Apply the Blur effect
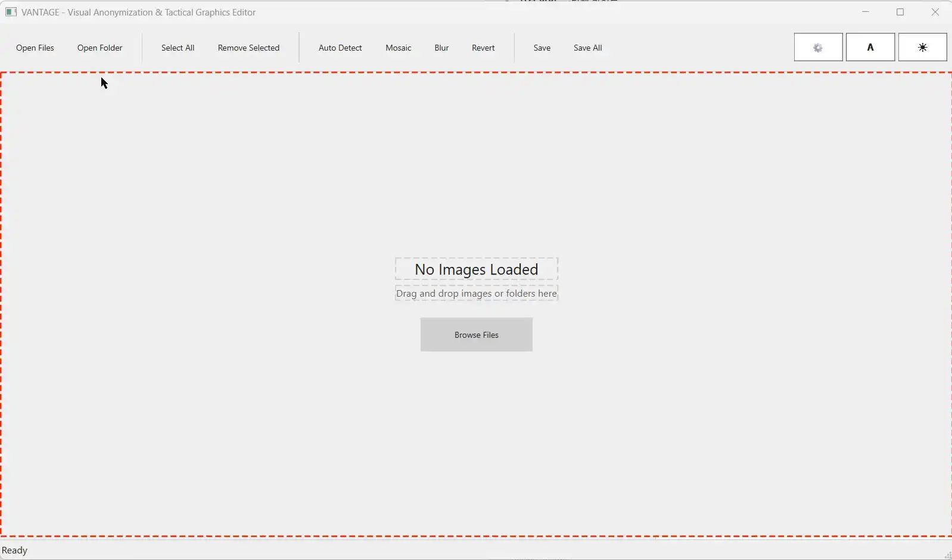 coord(441,48)
